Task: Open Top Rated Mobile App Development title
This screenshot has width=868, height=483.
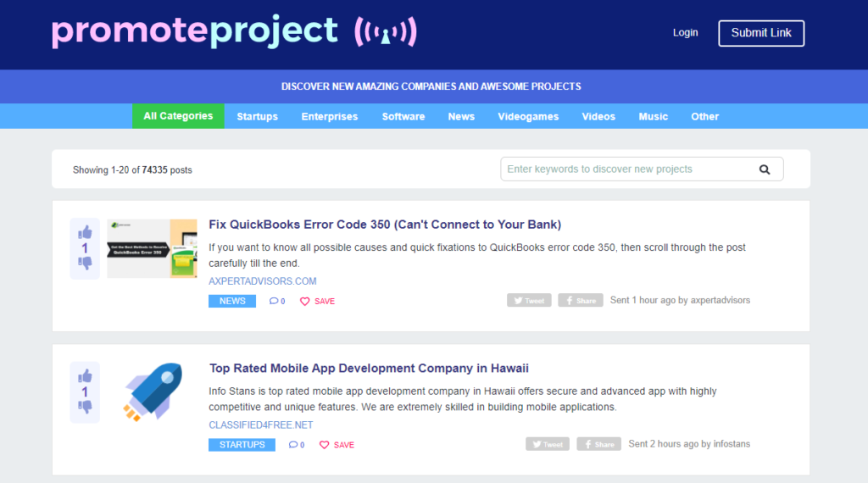Action: (x=369, y=369)
